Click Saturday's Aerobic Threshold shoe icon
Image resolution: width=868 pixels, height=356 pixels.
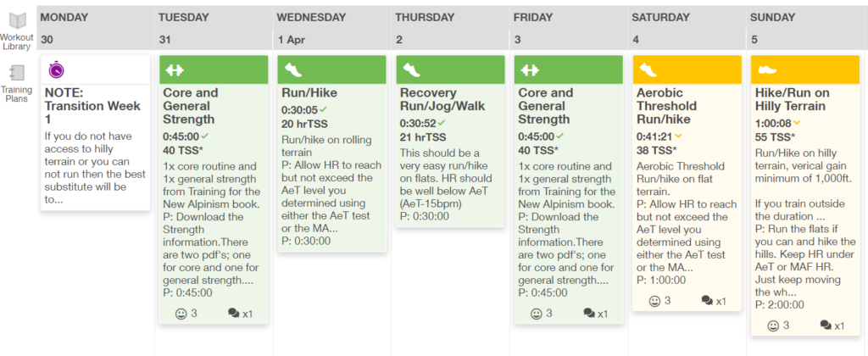(648, 70)
